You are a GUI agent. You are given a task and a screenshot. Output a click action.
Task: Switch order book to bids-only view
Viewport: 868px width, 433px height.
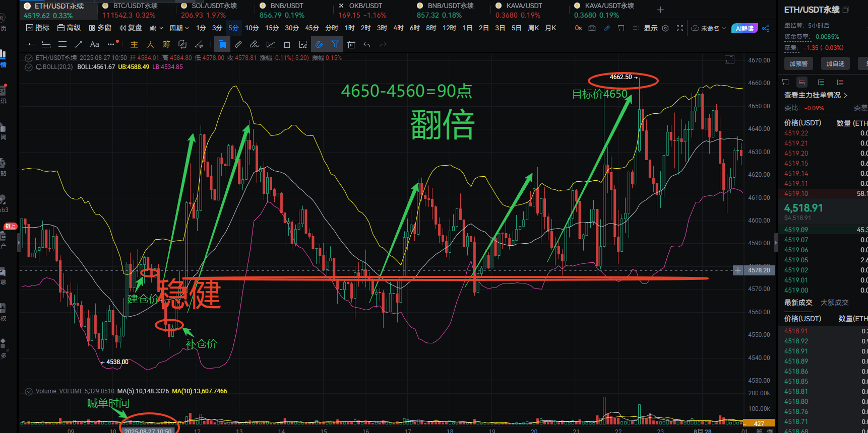pyautogui.click(x=821, y=82)
